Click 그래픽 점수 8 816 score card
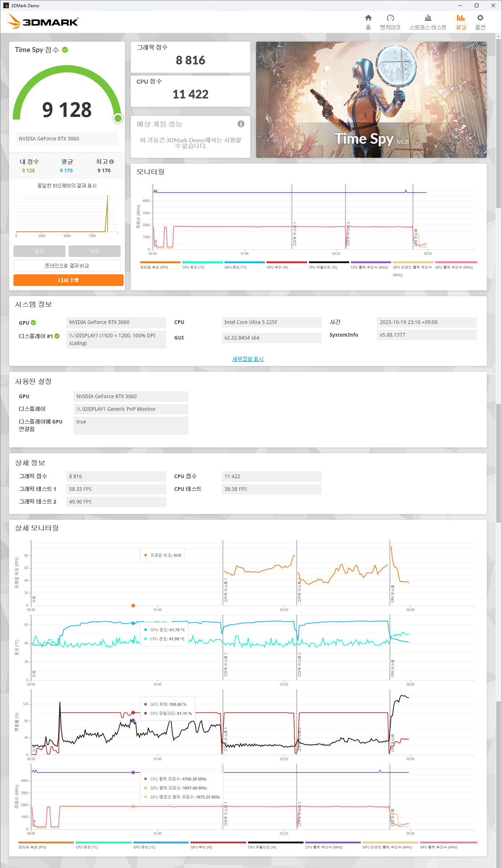502x868 pixels. pyautogui.click(x=191, y=57)
